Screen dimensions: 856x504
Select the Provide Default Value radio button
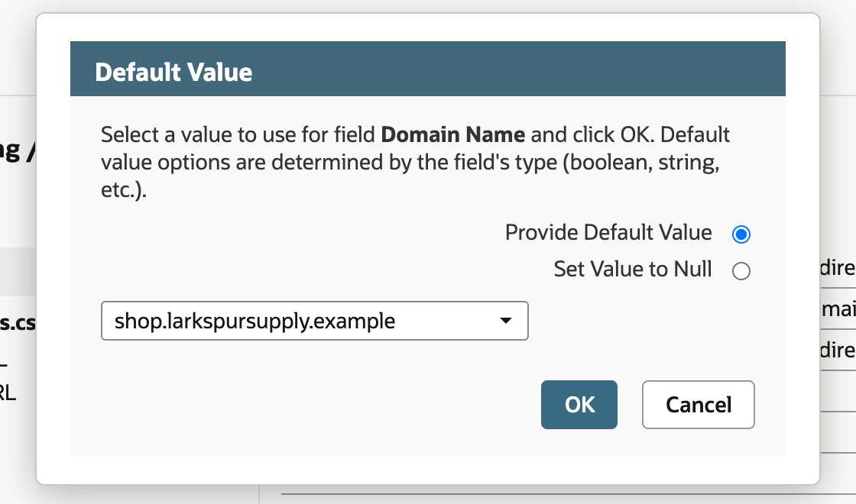coord(741,234)
